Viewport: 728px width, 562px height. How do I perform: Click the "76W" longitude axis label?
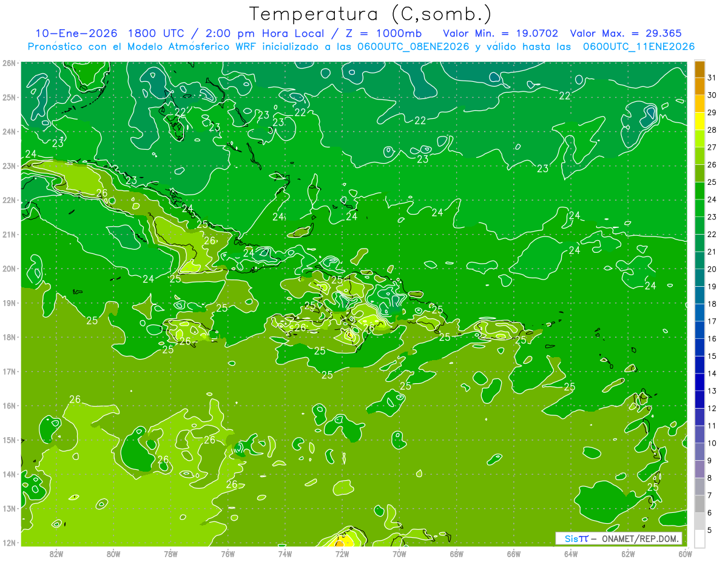click(227, 553)
